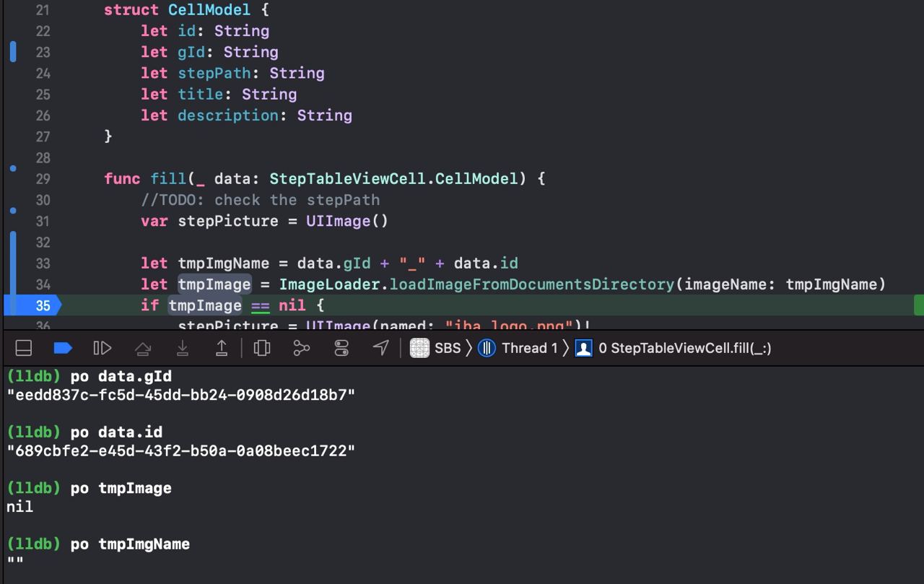This screenshot has width=924, height=584.
Task: Open the Debug View Hierarchy tool
Action: pos(262,348)
